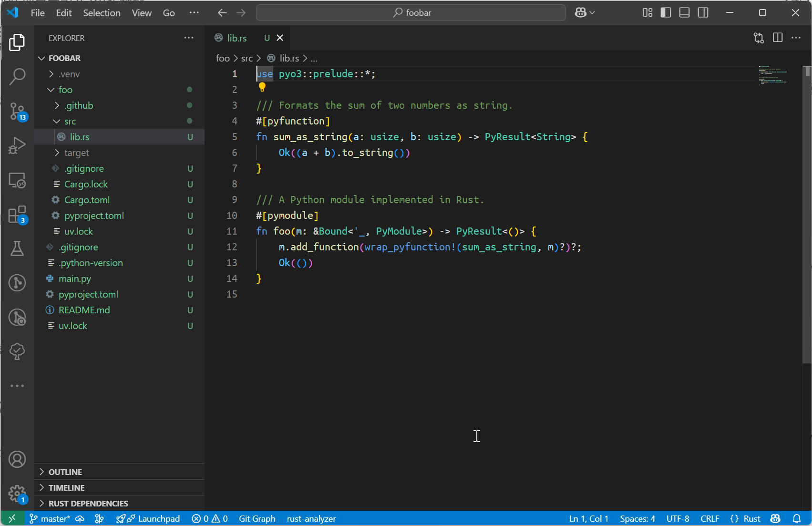Open the Go menu
This screenshot has width=812, height=526.
pyautogui.click(x=169, y=13)
